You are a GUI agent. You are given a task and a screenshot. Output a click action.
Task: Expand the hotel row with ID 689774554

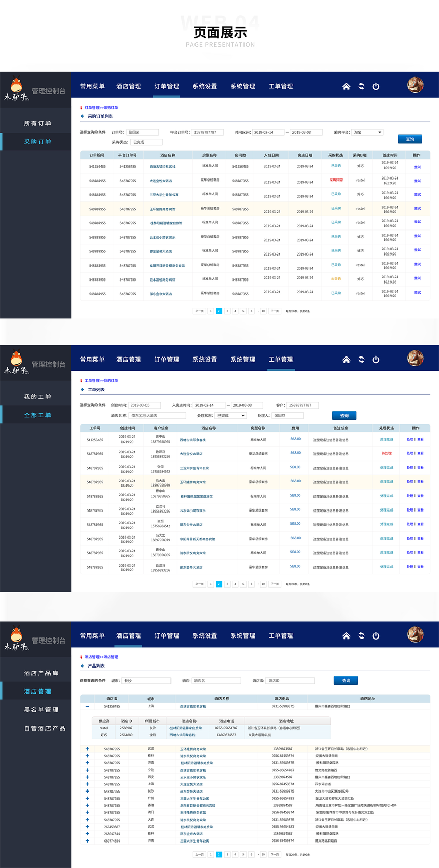[87, 841]
